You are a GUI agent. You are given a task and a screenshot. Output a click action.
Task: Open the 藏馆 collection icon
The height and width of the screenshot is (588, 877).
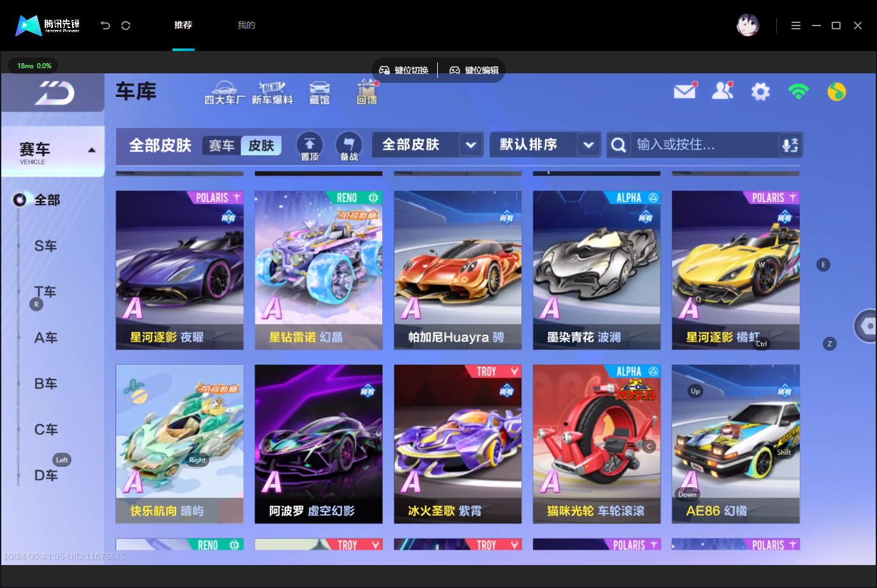pos(320,93)
